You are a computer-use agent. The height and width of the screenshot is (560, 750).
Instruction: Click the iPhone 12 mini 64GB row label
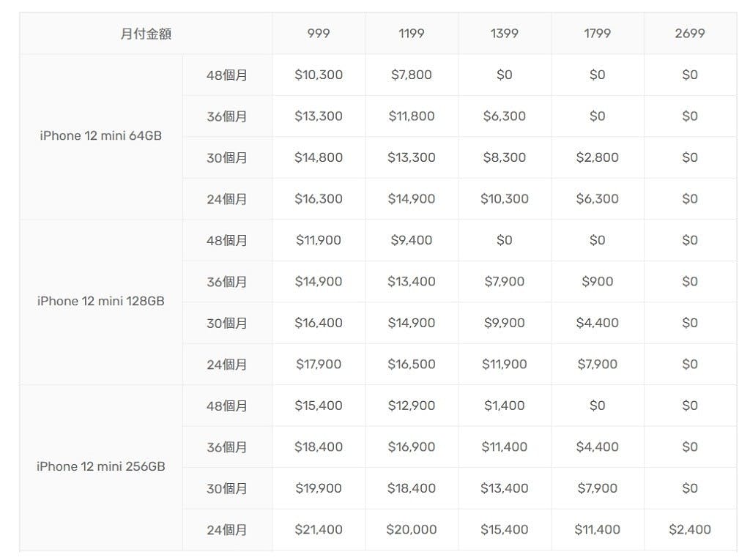[101, 136]
